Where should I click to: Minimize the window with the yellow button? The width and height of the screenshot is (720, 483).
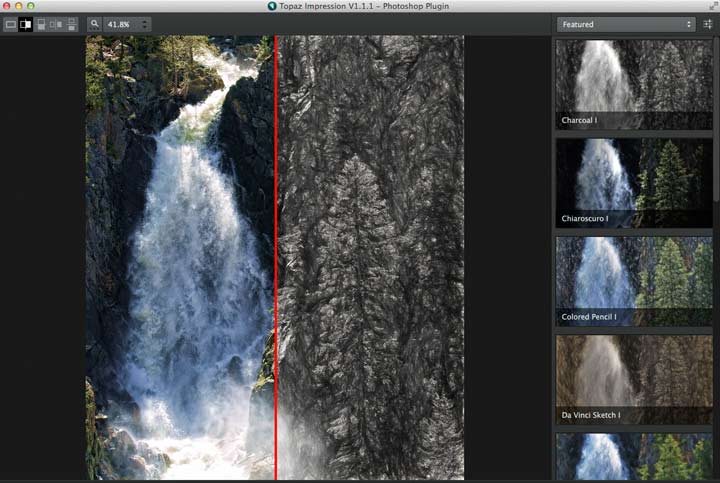(x=18, y=6)
